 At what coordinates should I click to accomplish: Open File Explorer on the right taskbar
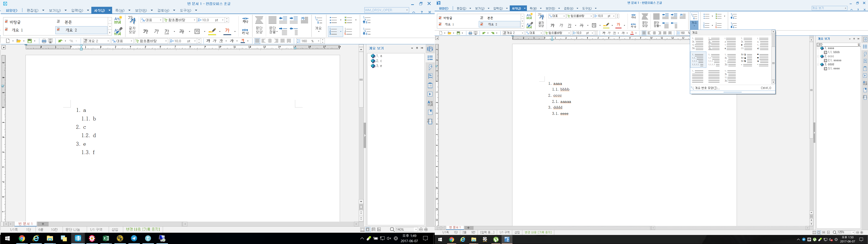474,240
